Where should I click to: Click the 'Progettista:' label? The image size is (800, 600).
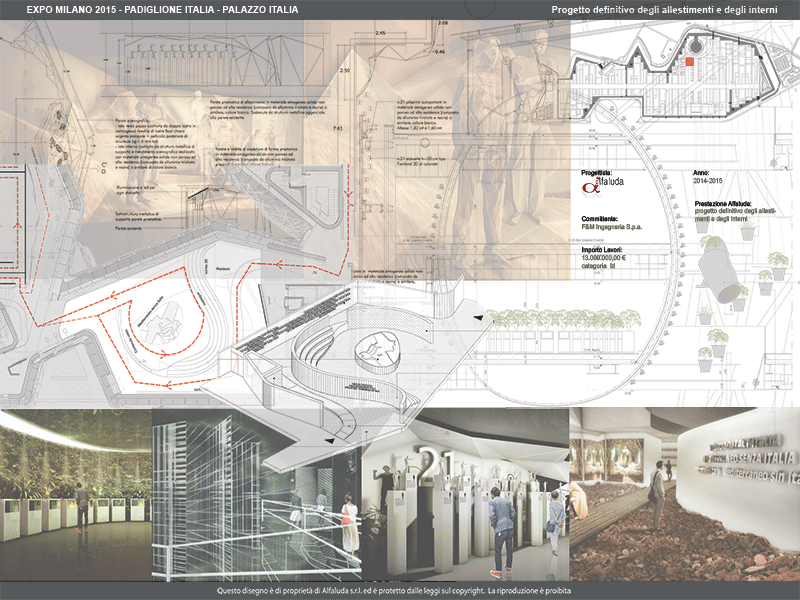click(596, 173)
